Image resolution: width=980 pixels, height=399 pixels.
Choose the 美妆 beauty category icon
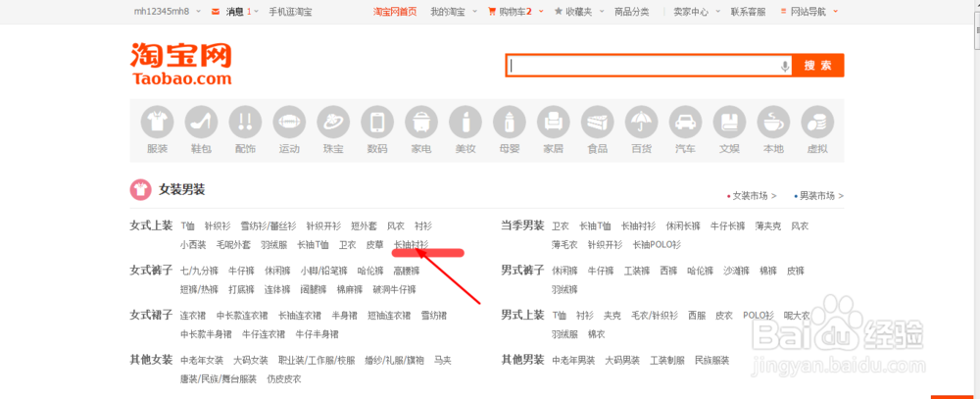465,122
